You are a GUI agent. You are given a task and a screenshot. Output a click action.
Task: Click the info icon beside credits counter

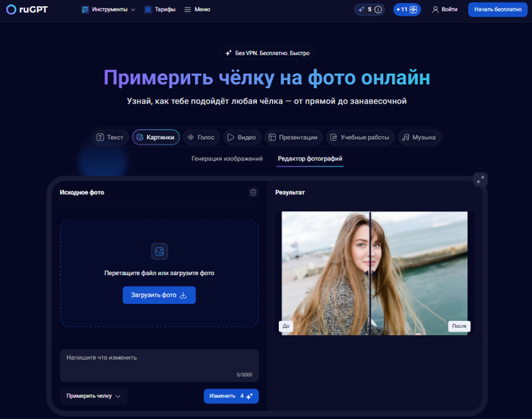(x=378, y=10)
